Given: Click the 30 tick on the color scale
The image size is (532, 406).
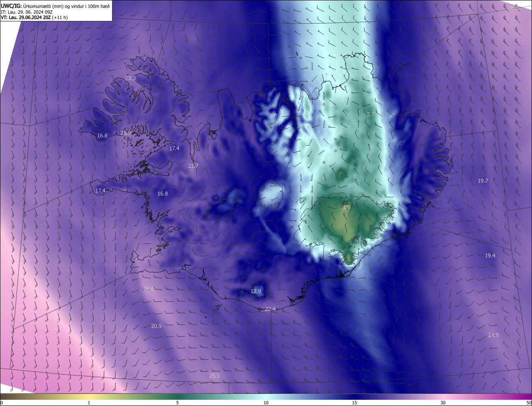Looking at the screenshot, I should [x=443, y=403].
